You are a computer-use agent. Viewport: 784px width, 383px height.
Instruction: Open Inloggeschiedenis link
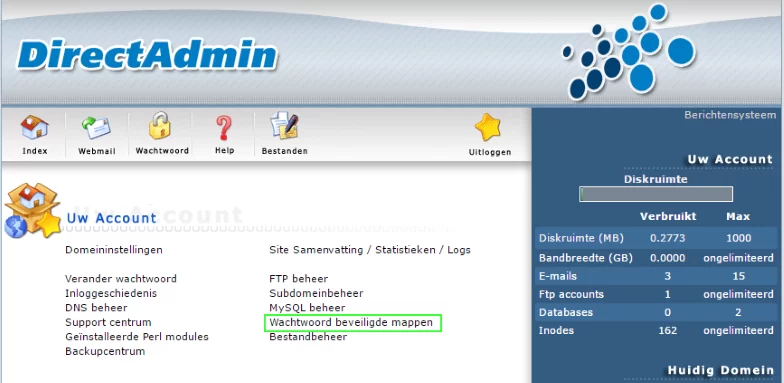(x=111, y=293)
